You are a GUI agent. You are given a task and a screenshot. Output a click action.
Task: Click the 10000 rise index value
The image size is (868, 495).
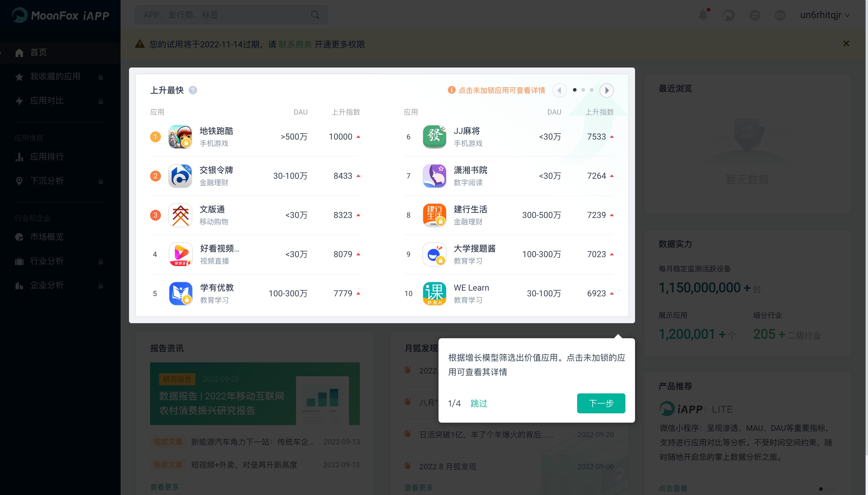[341, 137]
